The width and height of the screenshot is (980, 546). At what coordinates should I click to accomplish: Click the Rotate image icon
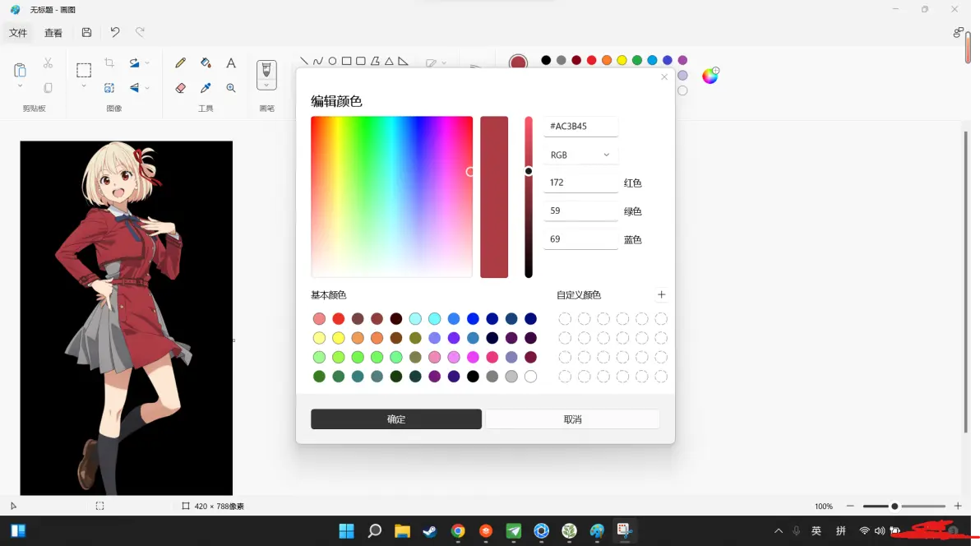134,62
